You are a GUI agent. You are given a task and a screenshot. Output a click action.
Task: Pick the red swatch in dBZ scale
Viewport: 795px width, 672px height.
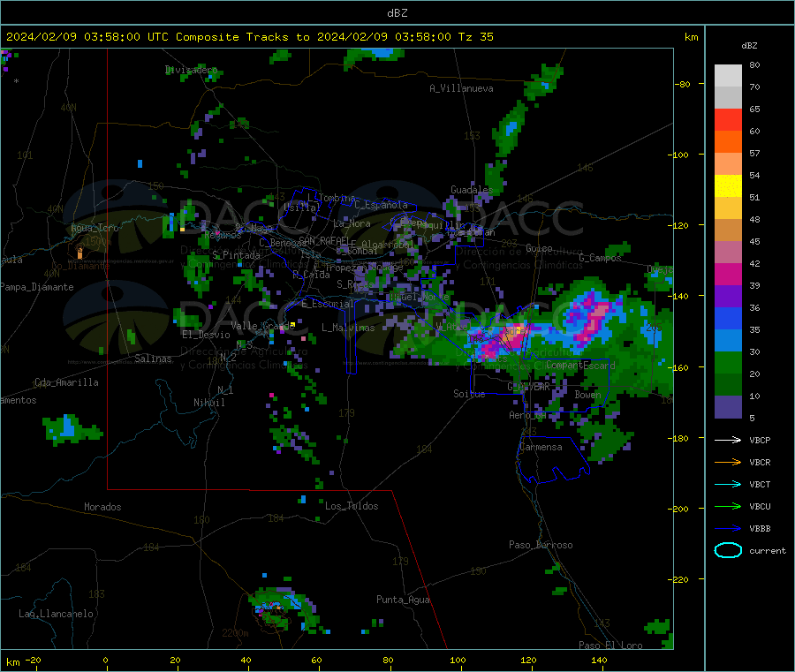click(728, 119)
